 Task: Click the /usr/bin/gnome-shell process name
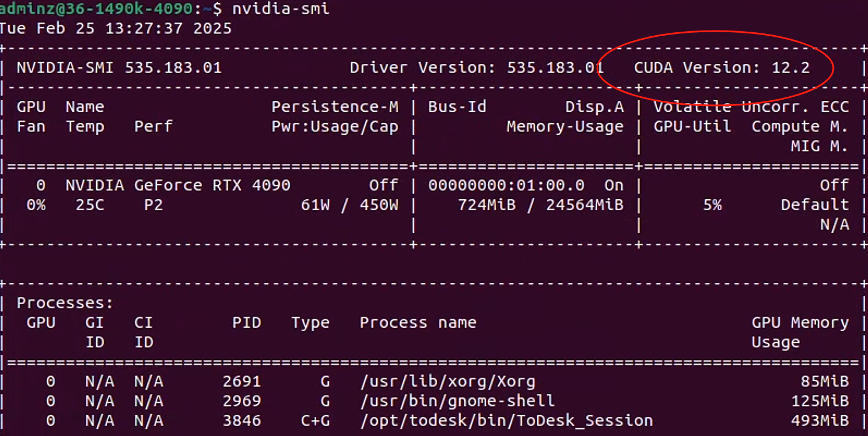(x=457, y=400)
